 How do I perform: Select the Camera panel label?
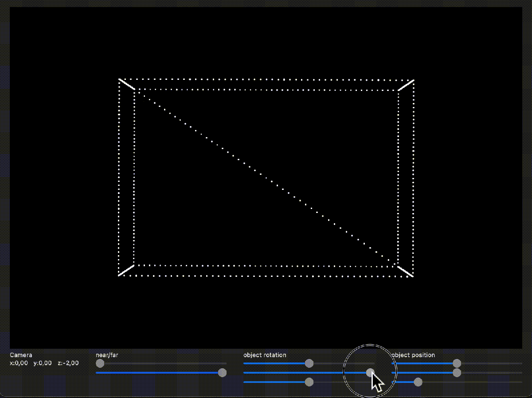21,355
